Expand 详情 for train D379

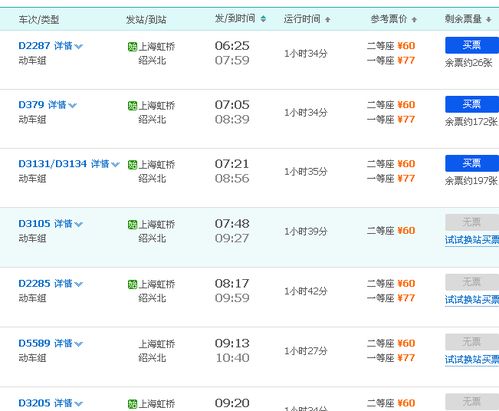tap(62, 105)
